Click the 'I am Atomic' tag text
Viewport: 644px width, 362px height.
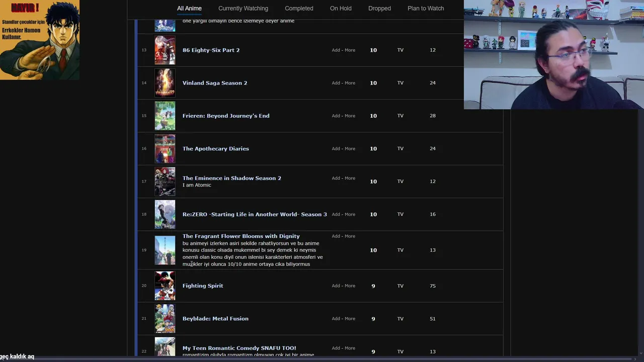tap(197, 185)
